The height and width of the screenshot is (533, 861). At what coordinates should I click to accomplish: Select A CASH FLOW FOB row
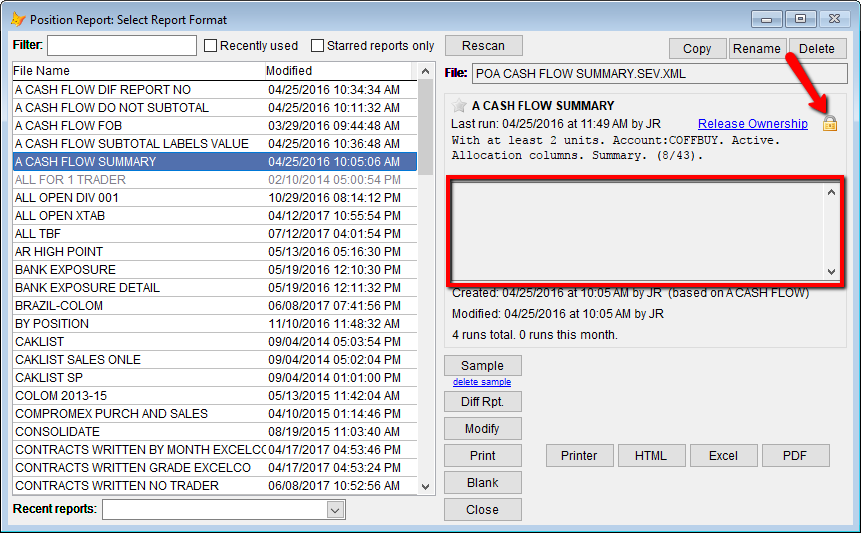[x=215, y=126]
